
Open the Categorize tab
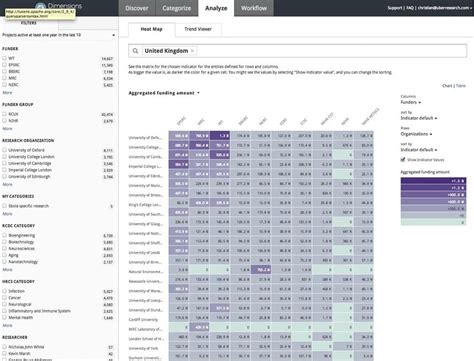coord(177,8)
